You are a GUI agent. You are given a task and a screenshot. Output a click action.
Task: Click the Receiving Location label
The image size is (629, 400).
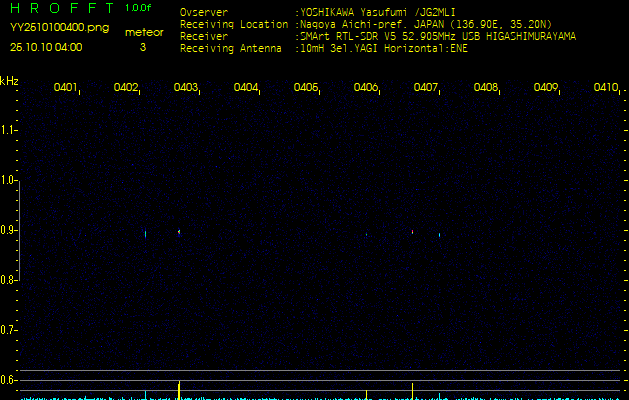[234, 24]
